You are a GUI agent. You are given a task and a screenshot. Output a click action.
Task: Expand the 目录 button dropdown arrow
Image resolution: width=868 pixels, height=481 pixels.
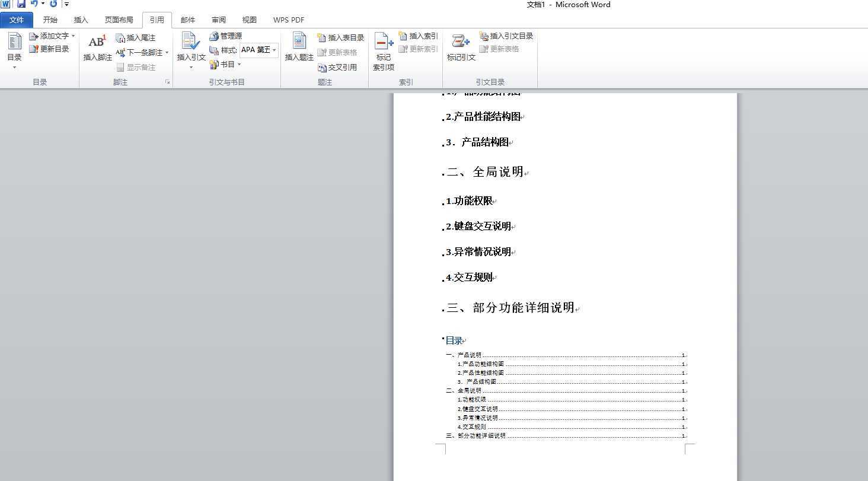click(14, 67)
